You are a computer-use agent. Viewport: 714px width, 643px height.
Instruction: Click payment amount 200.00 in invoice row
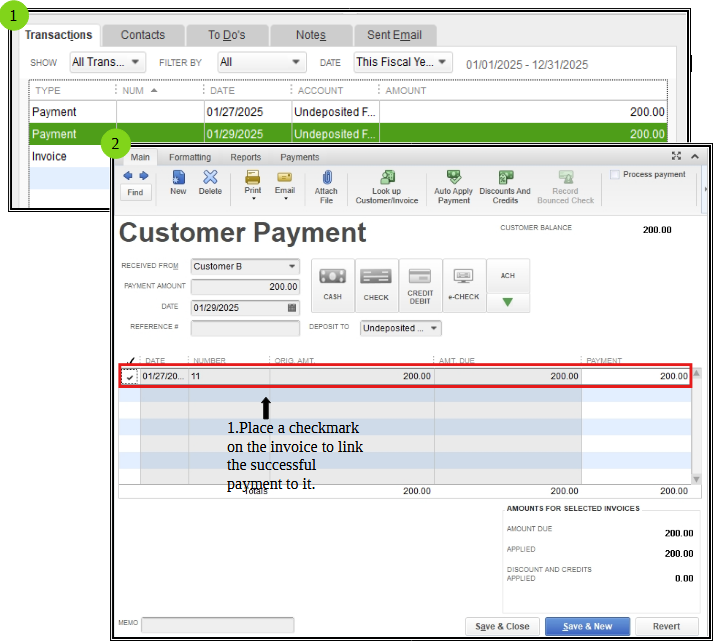click(636, 376)
